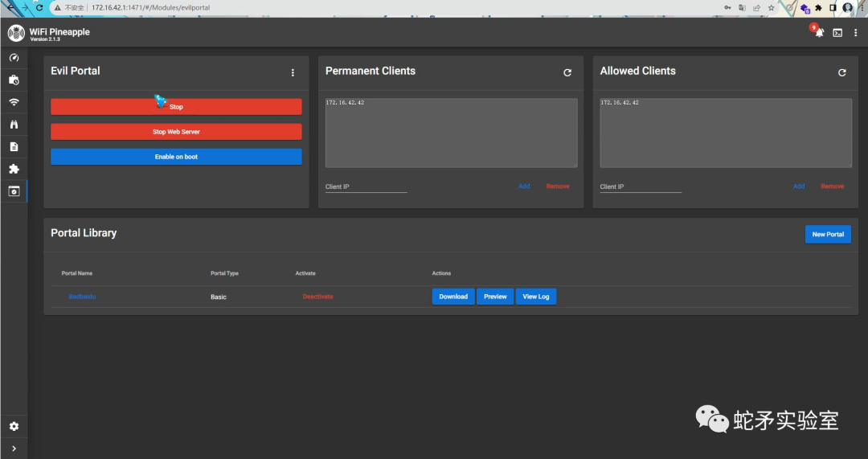Click the Permanent Clients Client IP field
868x459 pixels.
(366, 186)
